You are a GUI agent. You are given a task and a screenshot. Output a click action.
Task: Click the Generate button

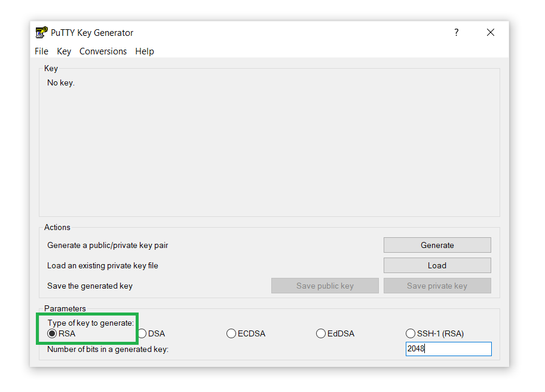pyautogui.click(x=437, y=246)
